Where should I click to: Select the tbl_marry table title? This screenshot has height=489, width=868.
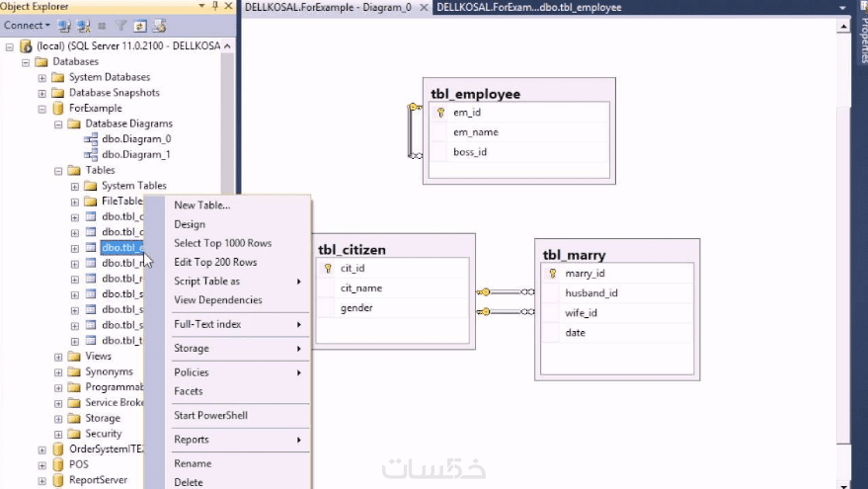[x=574, y=255]
